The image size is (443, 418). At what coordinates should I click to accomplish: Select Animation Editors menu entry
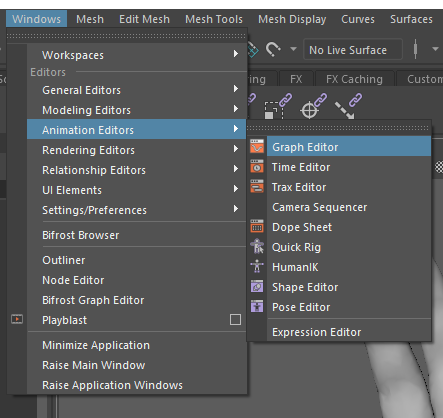point(136,129)
